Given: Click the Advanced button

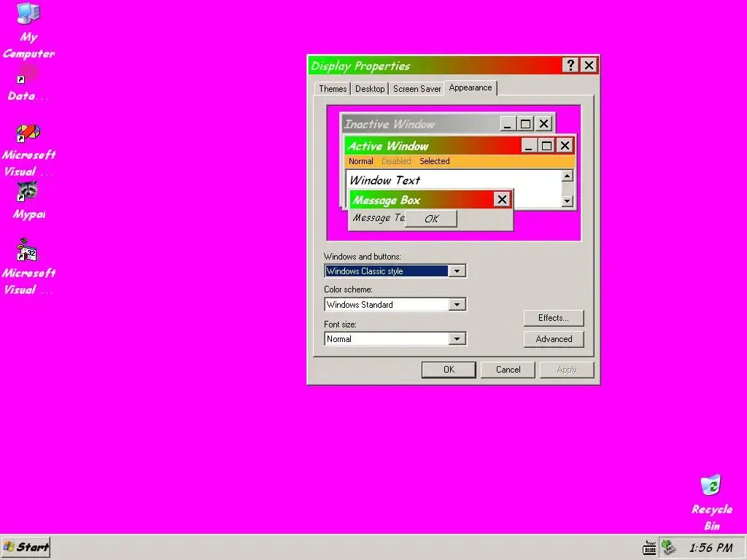Looking at the screenshot, I should (554, 339).
